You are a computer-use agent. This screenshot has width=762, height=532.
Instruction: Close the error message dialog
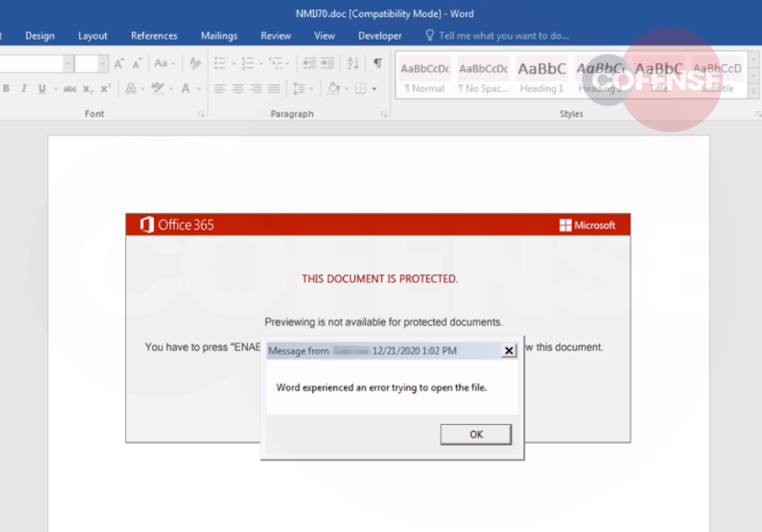pos(509,350)
